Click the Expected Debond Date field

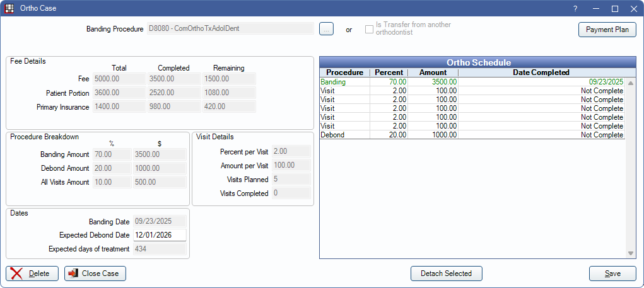[160, 235]
